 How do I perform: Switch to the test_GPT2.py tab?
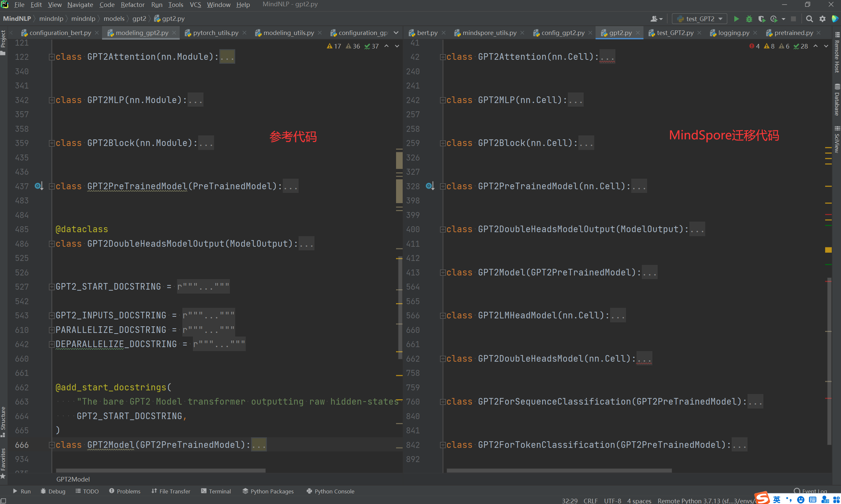click(x=675, y=33)
